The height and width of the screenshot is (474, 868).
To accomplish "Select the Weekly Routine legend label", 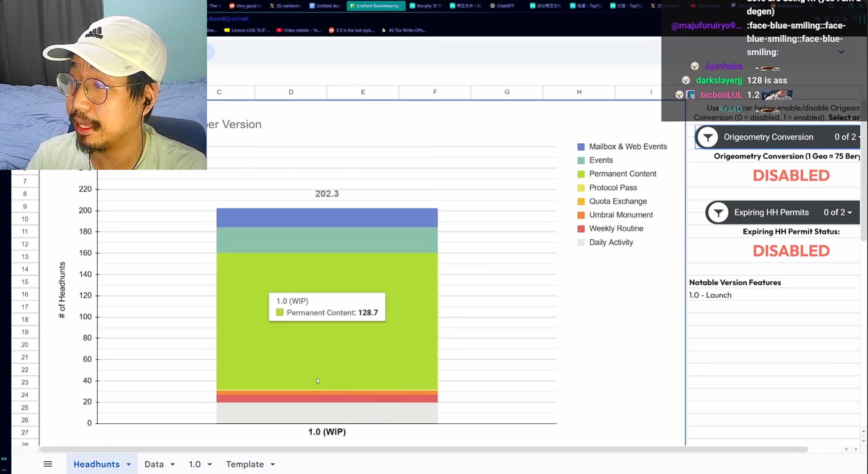I will tap(616, 228).
